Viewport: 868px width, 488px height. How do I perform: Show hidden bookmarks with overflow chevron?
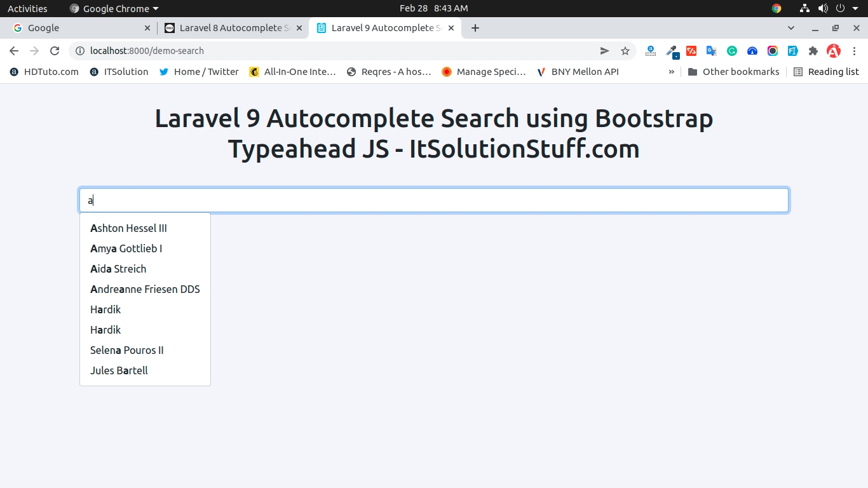[671, 72]
